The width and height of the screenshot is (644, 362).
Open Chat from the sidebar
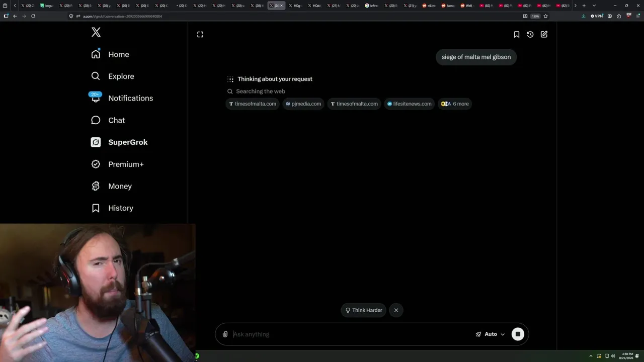coord(108,120)
